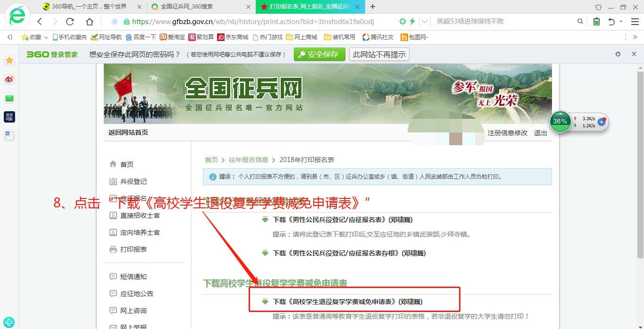Screen dimensions: 644x329
Task: Expand the 收藏 bookmarks dropdown arrow
Action: click(46, 37)
